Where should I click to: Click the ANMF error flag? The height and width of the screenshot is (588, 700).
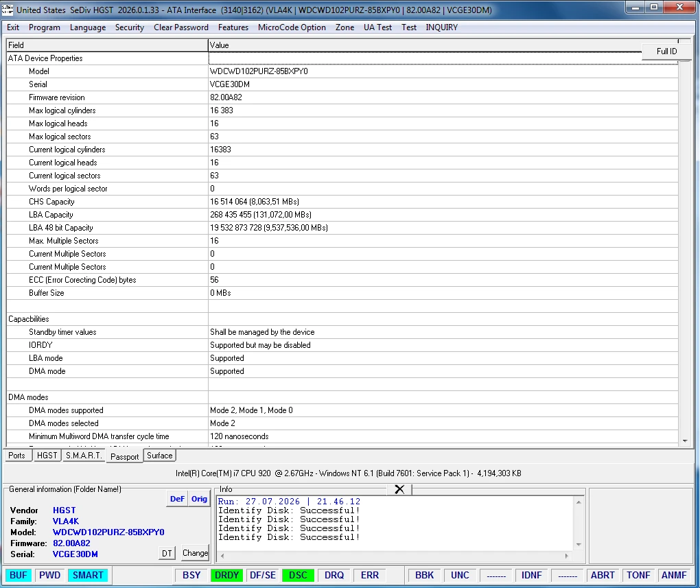pyautogui.click(x=674, y=575)
